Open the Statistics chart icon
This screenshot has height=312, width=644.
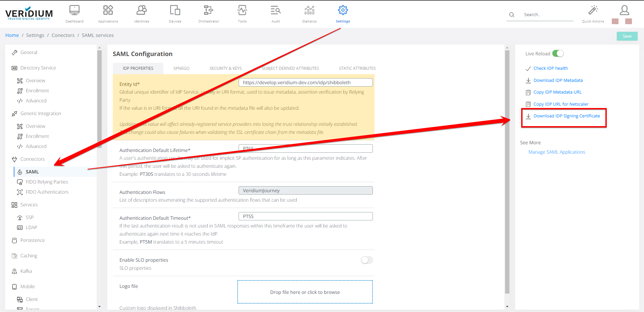[x=309, y=10]
